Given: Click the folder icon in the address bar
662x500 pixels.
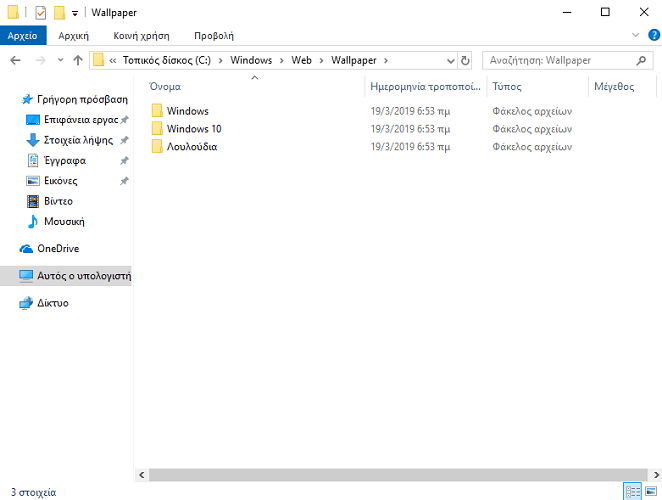Looking at the screenshot, I should click(98, 60).
